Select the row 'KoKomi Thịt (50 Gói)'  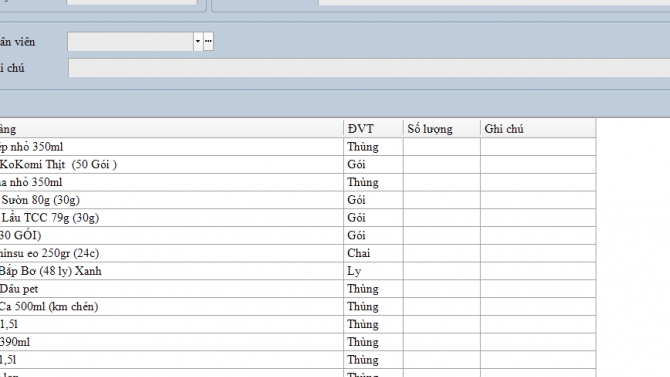(298, 165)
